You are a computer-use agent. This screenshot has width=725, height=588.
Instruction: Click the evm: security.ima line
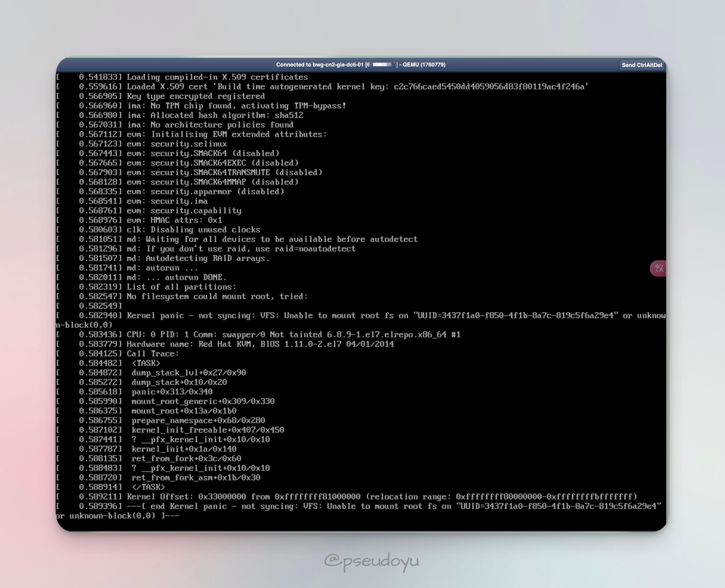132,201
